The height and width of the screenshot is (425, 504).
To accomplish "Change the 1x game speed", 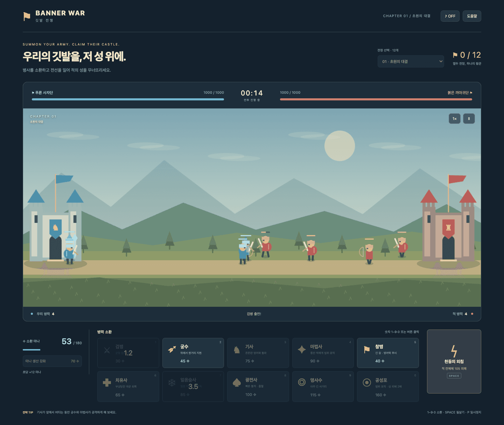I will (x=454, y=119).
